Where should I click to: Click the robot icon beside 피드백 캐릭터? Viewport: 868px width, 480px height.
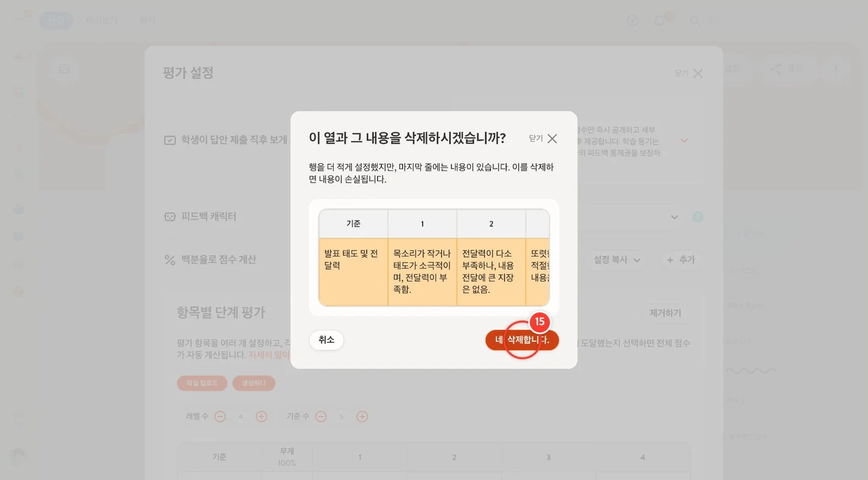pyautogui.click(x=170, y=217)
